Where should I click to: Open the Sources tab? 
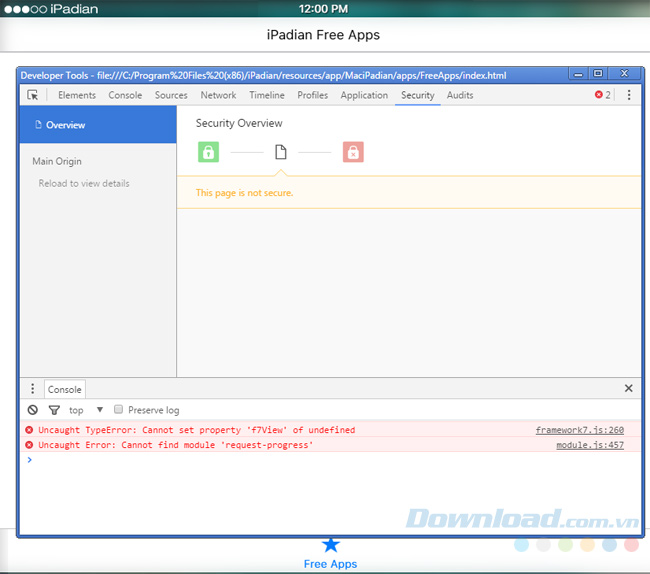coord(171,95)
